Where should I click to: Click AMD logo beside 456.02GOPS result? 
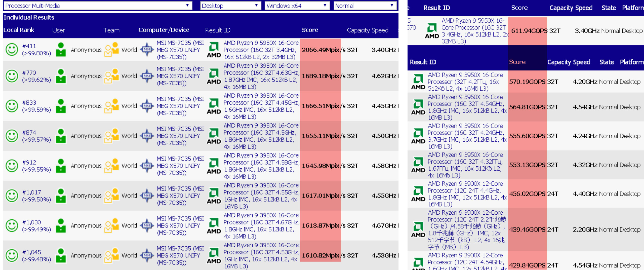418,194
